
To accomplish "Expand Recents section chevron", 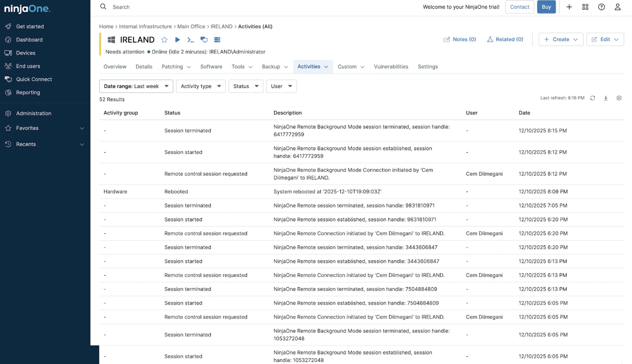I will click(82, 144).
